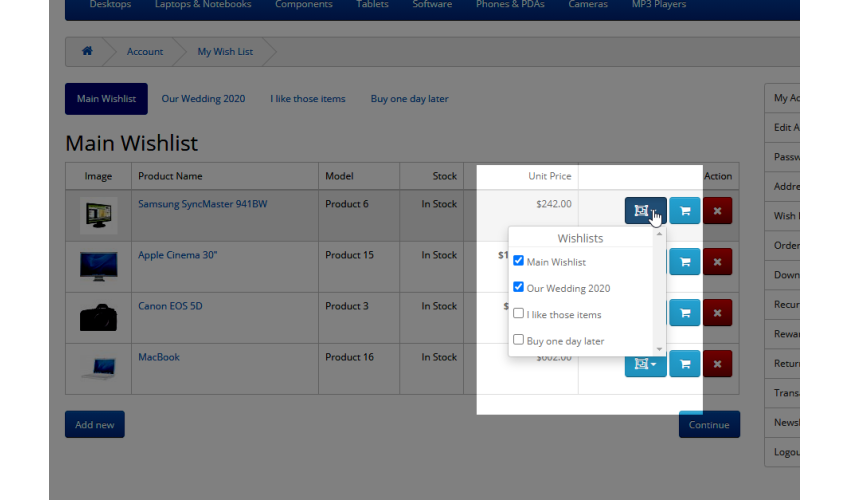850x500 pixels.
Task: Go to Account breadcrumb link
Action: pyautogui.click(x=145, y=52)
